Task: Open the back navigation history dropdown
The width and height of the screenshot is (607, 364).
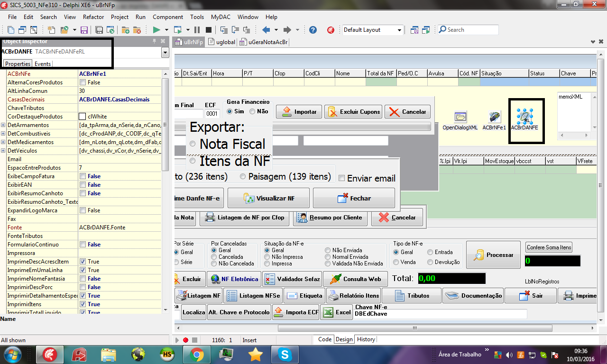Action: 276,30
